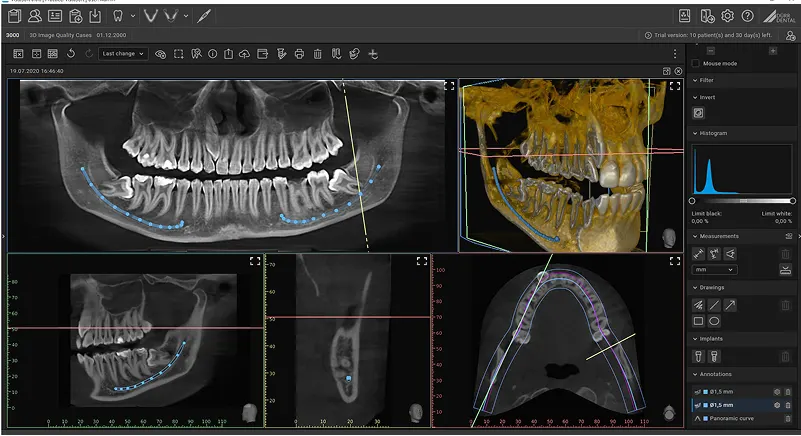Click the add device icon near settings

click(x=707, y=16)
